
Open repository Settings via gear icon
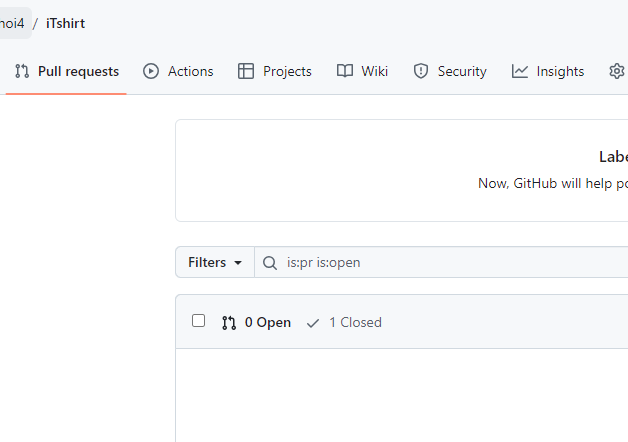[617, 71]
